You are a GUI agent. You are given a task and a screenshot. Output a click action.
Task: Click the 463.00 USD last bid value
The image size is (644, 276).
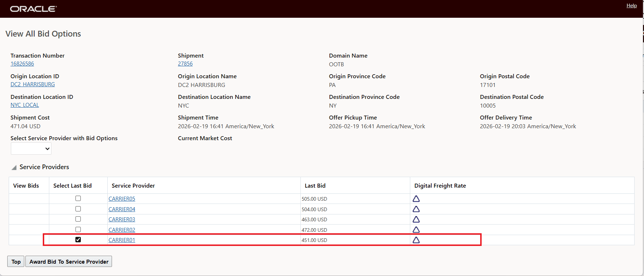314,219
